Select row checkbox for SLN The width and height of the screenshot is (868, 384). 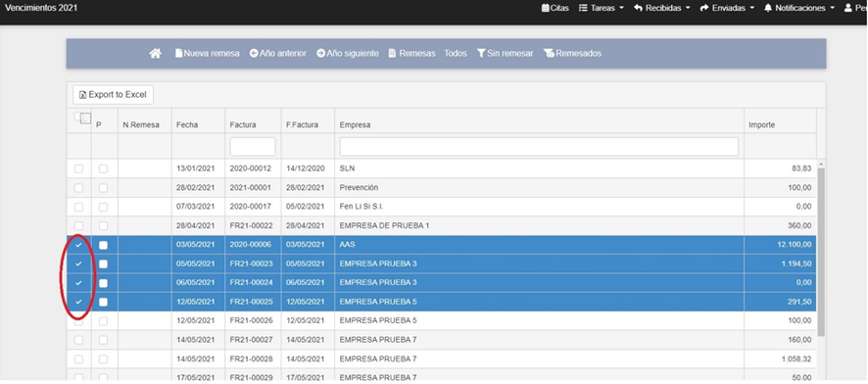(78, 168)
